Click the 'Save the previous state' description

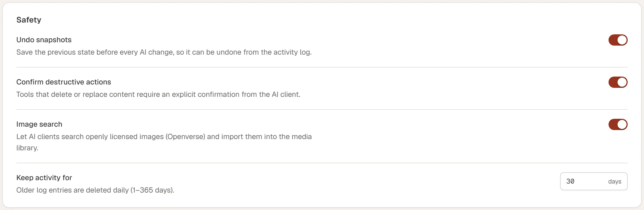click(x=164, y=52)
